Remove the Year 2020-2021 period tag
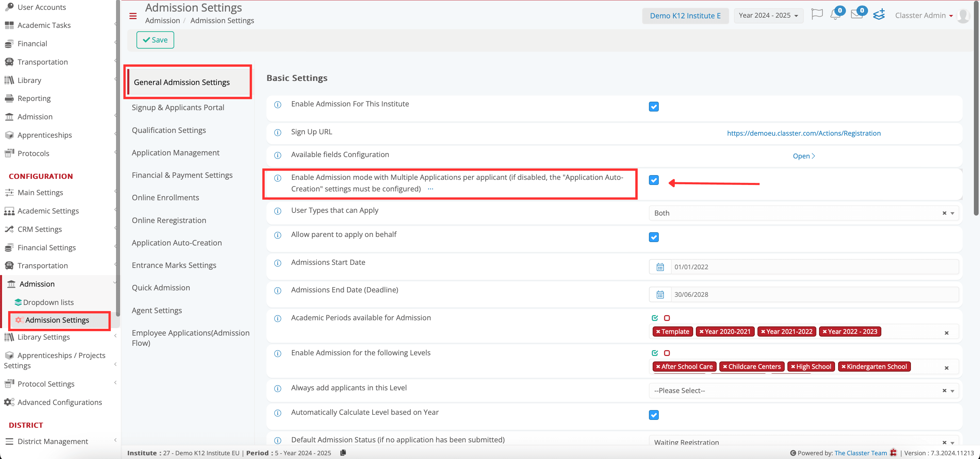980x459 pixels. coord(701,332)
